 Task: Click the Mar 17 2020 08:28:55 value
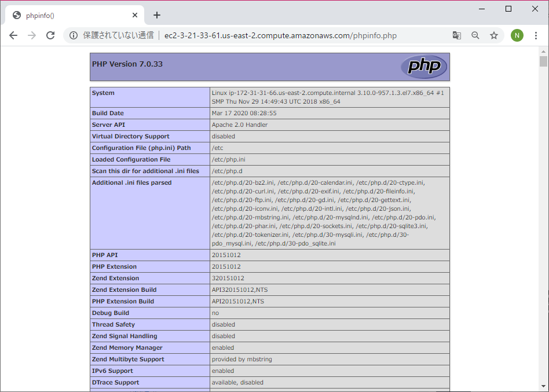(x=244, y=113)
